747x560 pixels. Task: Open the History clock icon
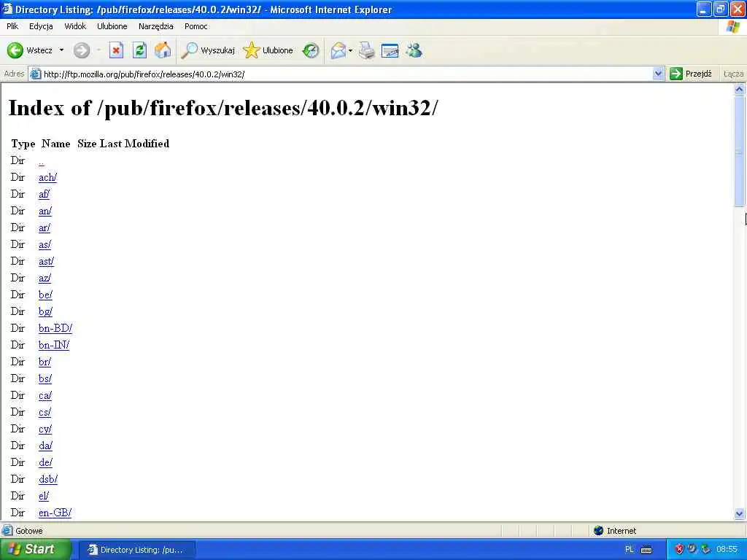coord(311,50)
